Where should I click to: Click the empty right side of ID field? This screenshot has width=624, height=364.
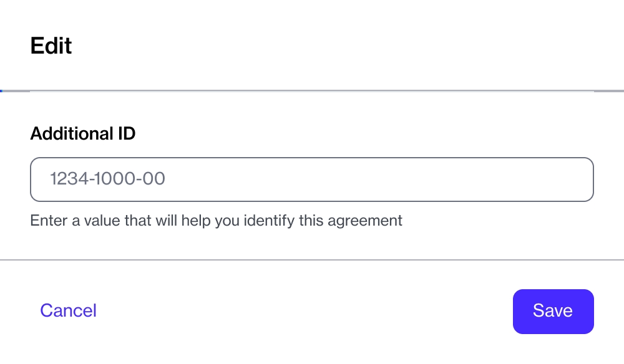tap(499, 180)
